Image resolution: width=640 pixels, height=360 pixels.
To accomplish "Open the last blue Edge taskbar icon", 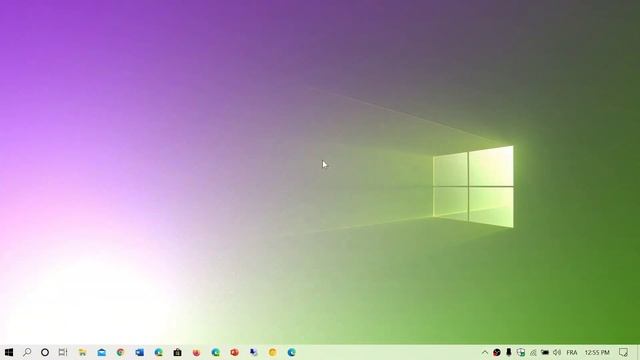I will (291, 352).
